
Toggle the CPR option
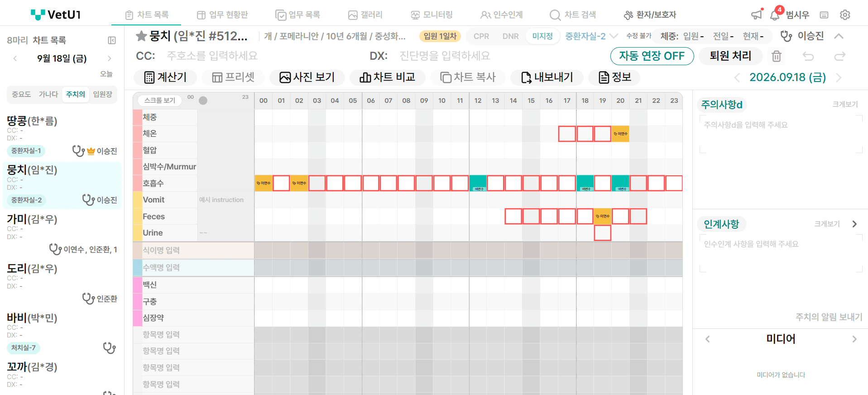click(481, 36)
